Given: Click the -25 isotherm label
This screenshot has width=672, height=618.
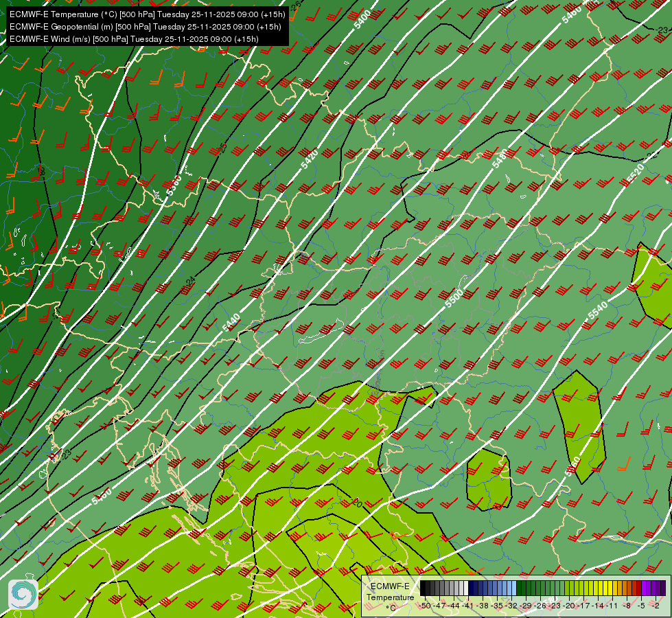Looking at the screenshot, I should (x=222, y=148).
